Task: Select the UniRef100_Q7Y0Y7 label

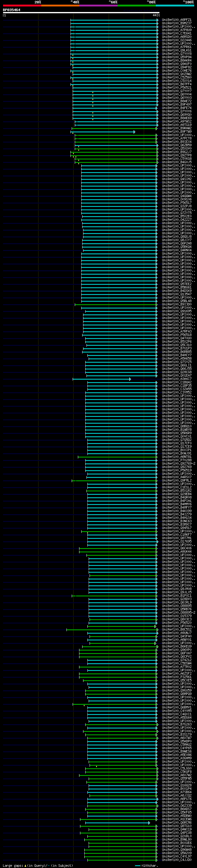Action: click(x=176, y=91)
